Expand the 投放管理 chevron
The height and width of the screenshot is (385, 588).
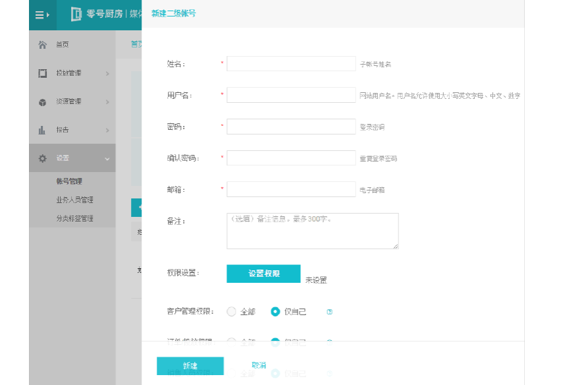tap(107, 74)
